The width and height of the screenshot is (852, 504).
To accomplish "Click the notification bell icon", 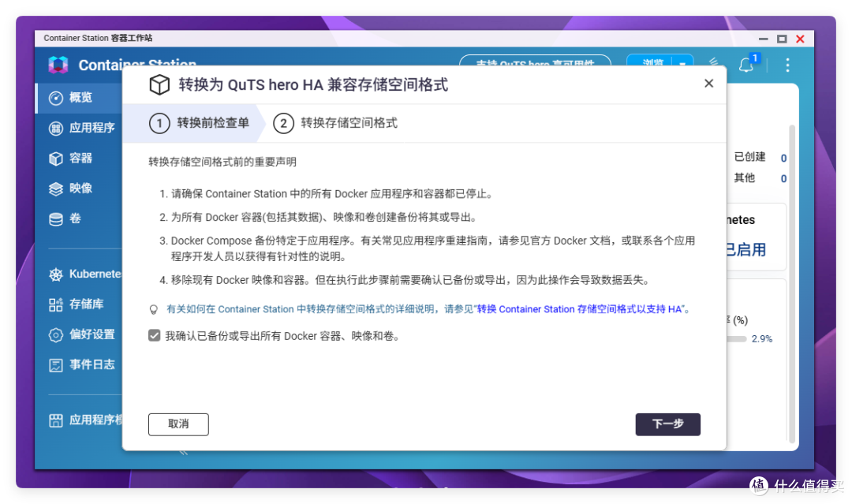I will [x=746, y=65].
